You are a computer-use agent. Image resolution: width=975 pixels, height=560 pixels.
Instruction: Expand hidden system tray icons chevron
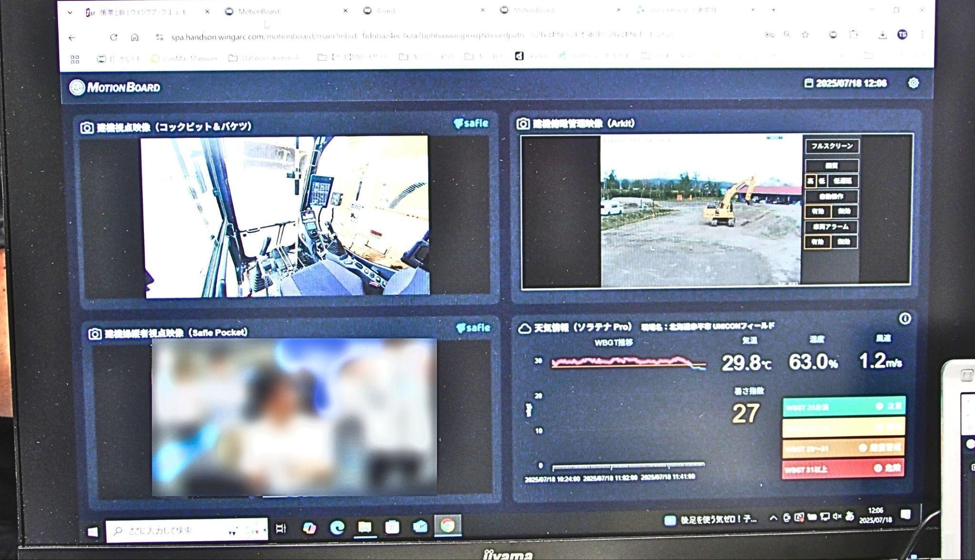coord(773,518)
